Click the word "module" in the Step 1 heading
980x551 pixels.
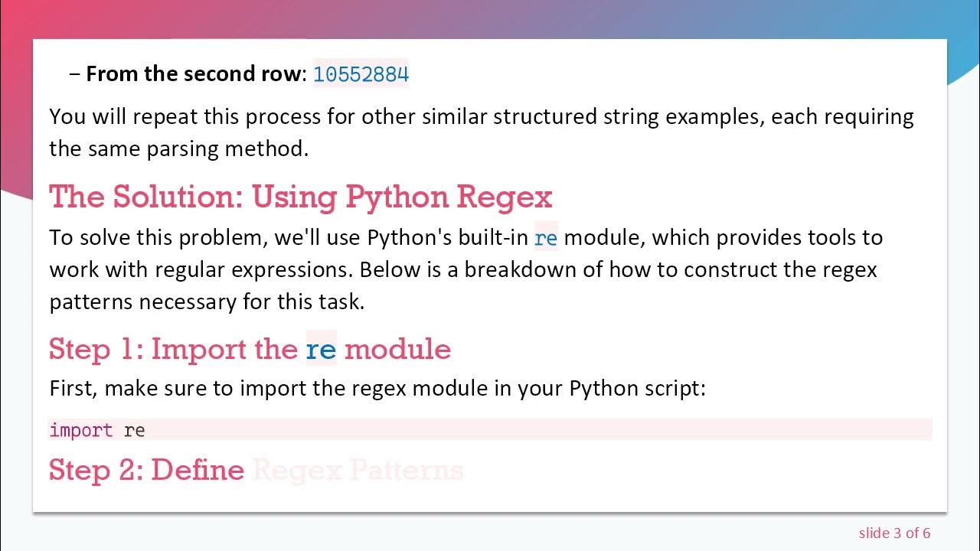[x=397, y=350]
